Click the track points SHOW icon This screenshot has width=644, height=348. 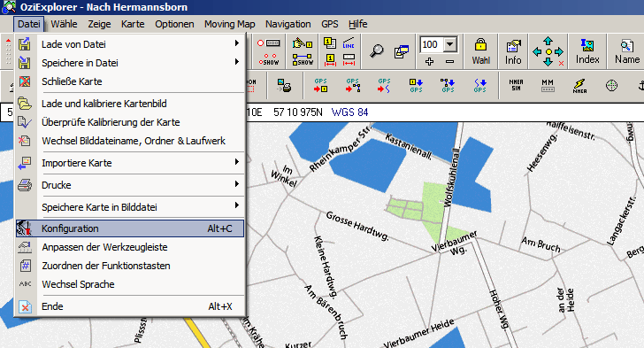point(269,59)
